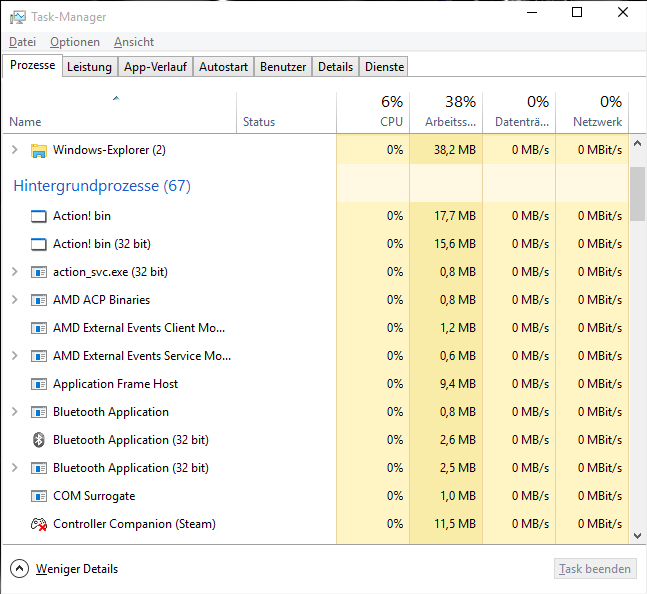Click the 9,4 MB memory value
647x594 pixels.
[x=458, y=384]
